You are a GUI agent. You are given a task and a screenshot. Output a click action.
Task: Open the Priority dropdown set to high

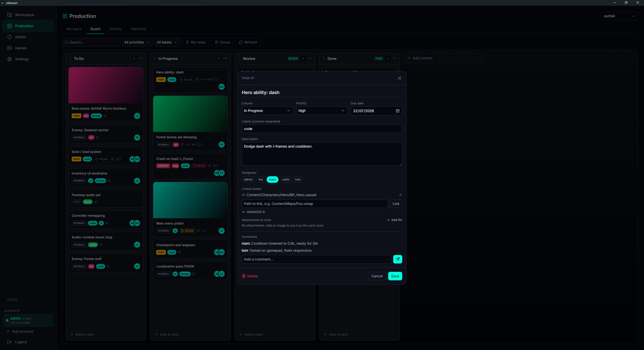[x=322, y=111]
